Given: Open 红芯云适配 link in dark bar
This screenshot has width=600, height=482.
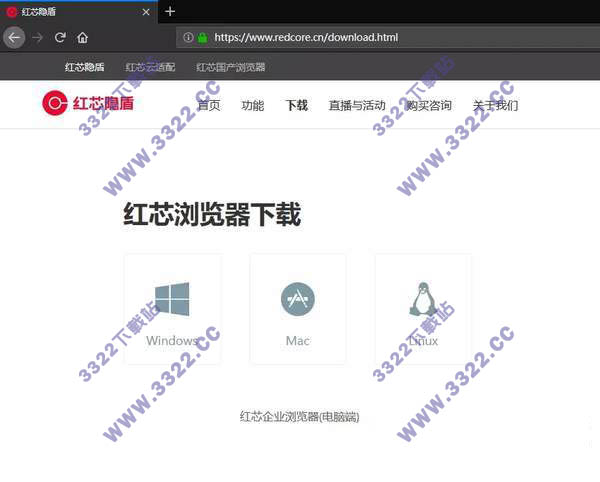Looking at the screenshot, I should (x=150, y=67).
